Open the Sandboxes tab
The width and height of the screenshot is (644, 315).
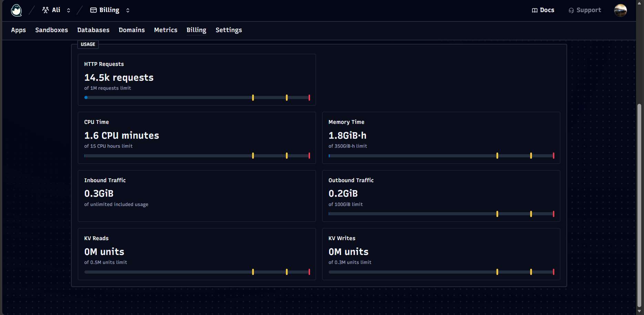tap(52, 30)
